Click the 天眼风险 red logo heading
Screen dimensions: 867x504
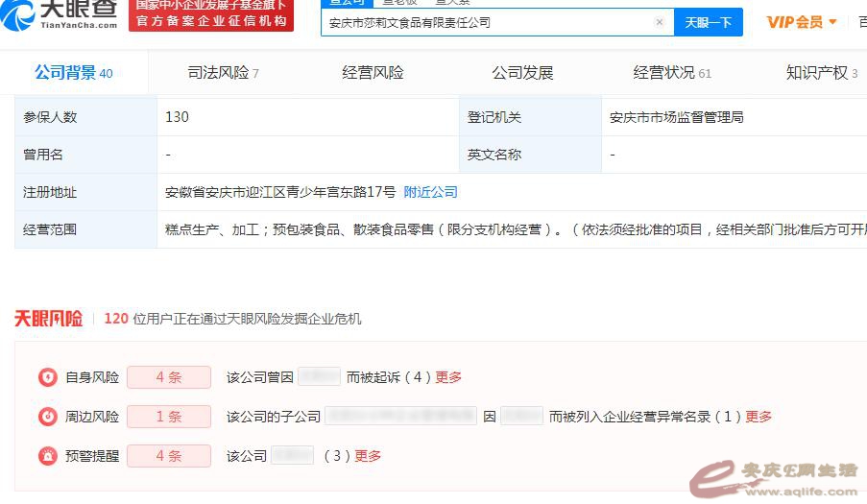(x=49, y=319)
